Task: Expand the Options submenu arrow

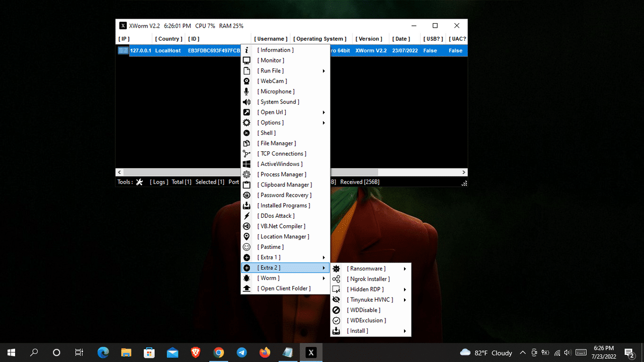Action: pos(324,123)
